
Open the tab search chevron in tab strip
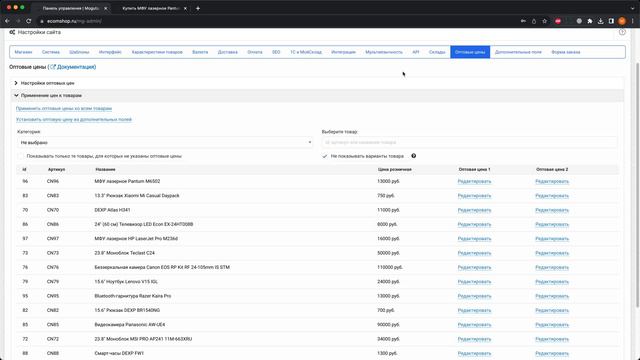point(633,8)
